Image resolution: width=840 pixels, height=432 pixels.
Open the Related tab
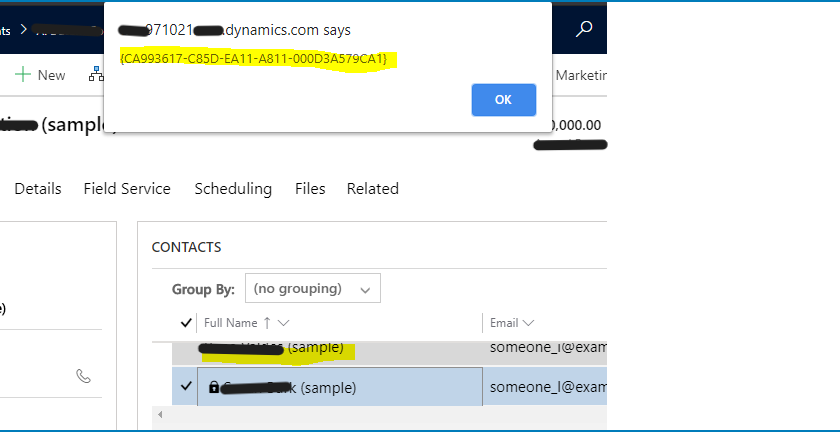pyautogui.click(x=372, y=189)
